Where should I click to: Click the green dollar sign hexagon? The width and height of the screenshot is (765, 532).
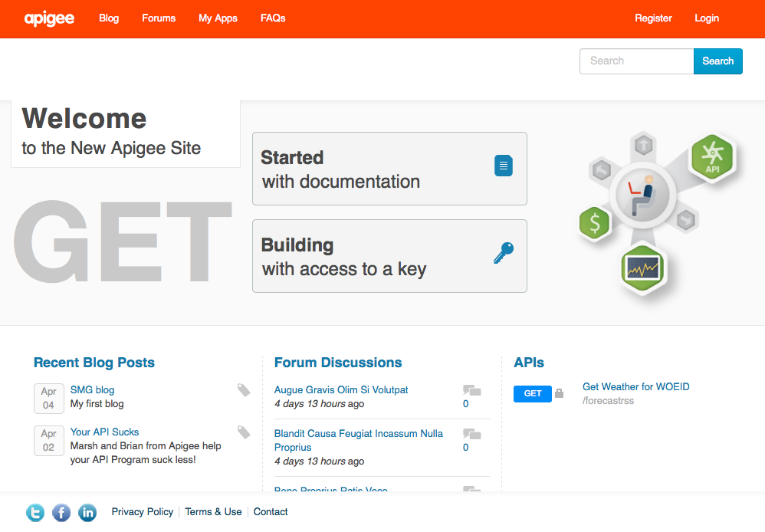point(595,224)
